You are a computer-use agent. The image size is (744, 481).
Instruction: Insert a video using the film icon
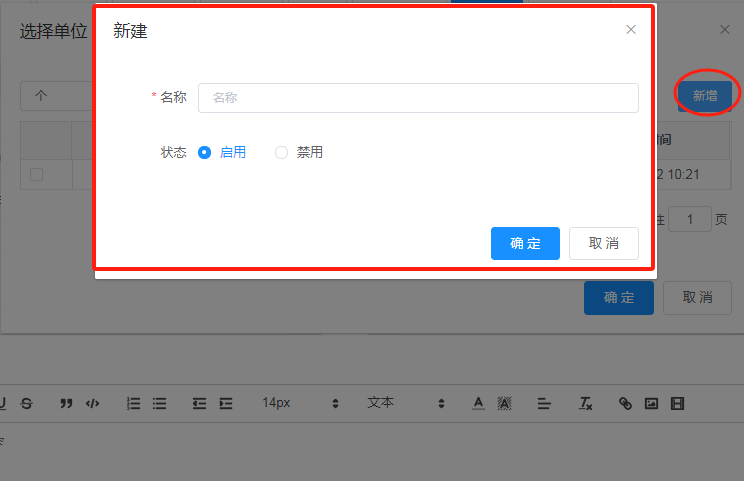point(678,403)
